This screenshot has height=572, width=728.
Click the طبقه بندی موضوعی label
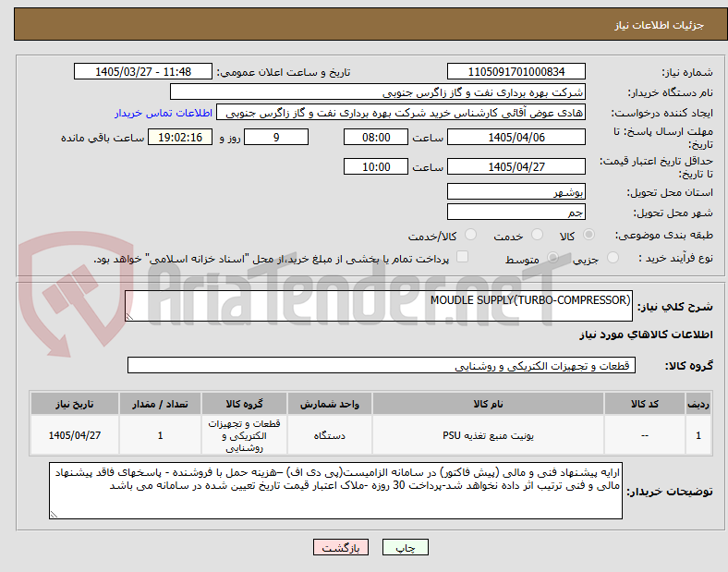pyautogui.click(x=664, y=235)
